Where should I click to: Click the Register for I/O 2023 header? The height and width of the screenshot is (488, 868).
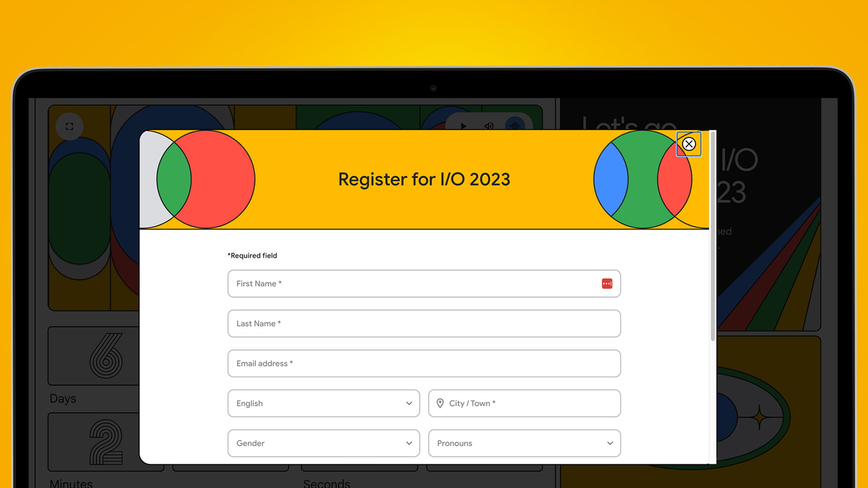[x=424, y=179]
